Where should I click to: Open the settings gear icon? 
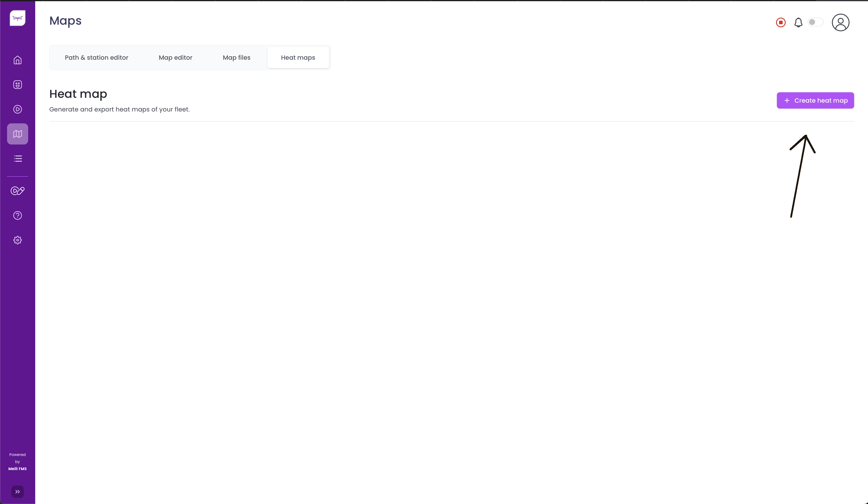coord(18,240)
